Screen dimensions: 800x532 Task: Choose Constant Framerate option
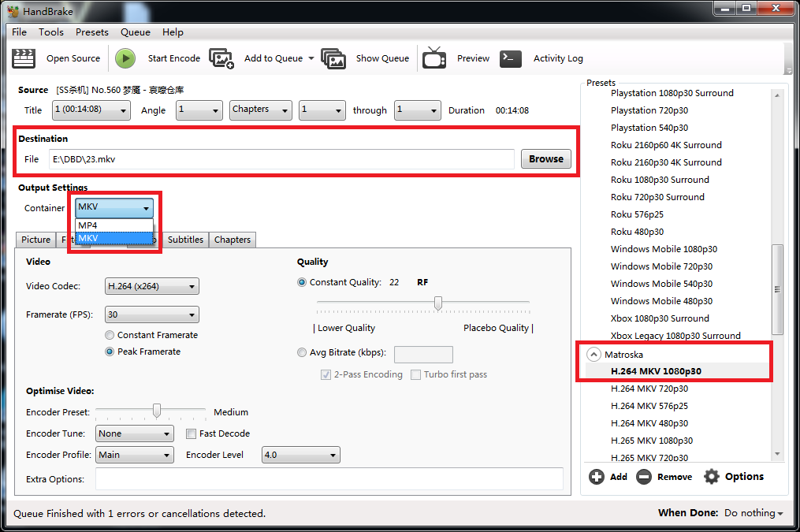tap(110, 335)
